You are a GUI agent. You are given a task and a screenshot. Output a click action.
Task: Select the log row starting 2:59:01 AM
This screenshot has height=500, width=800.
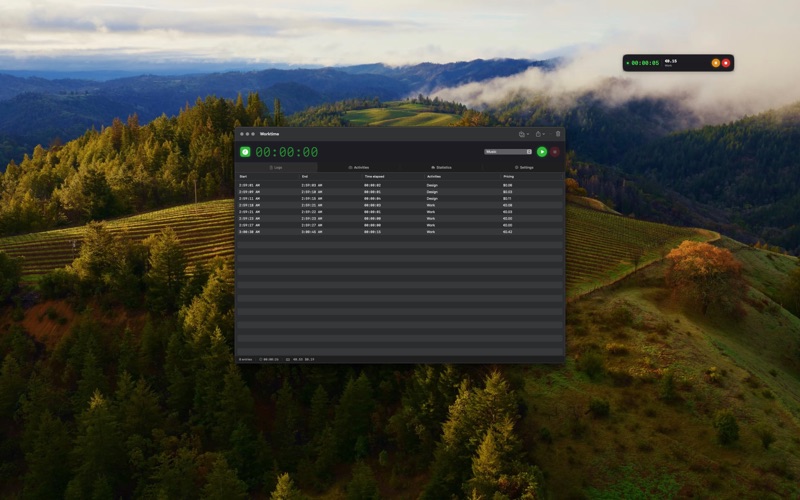[400, 185]
